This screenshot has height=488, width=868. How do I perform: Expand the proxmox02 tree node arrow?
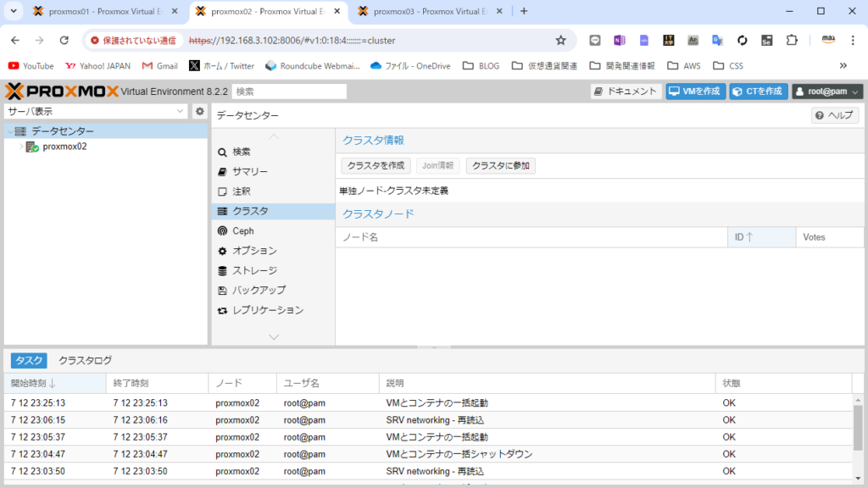[x=21, y=147]
